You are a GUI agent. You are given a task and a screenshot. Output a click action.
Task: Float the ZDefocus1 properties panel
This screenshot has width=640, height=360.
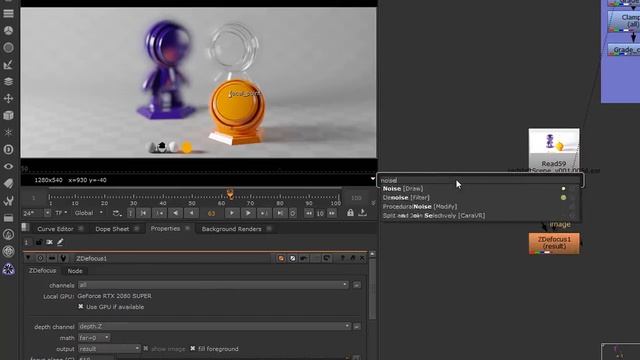pos(353,258)
